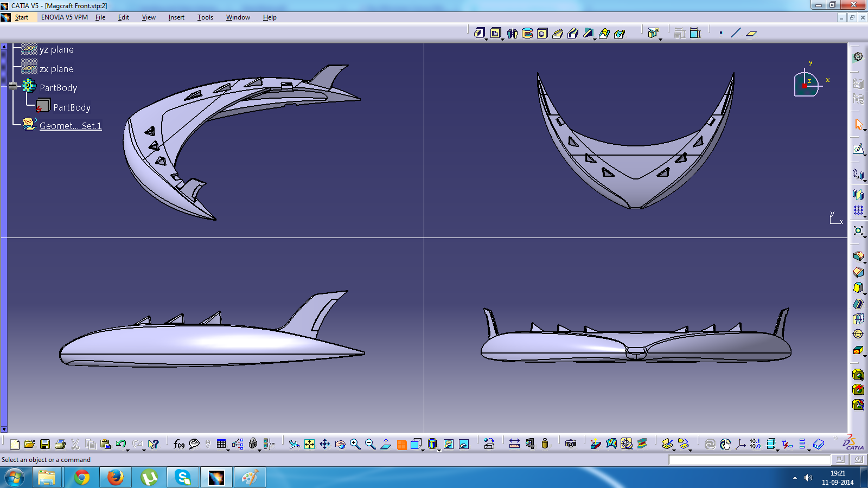The image size is (868, 488).
Task: Click the Measure Inertia weight icon
Action: pos(545,444)
